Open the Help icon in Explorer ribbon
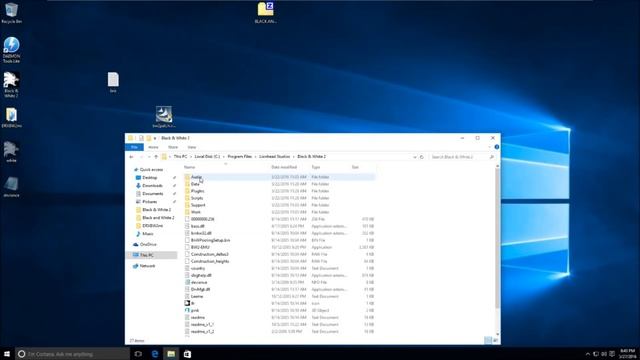Image resolution: width=640 pixels, height=360 pixels. 497,147
